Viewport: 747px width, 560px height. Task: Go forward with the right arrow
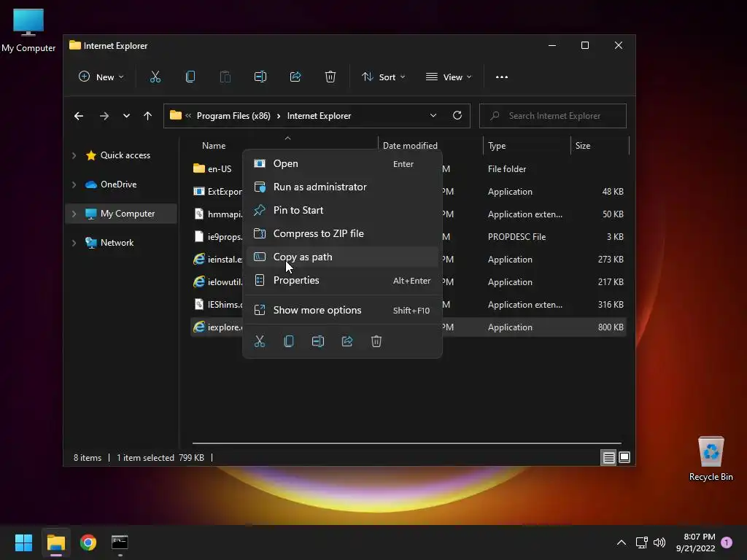104,116
